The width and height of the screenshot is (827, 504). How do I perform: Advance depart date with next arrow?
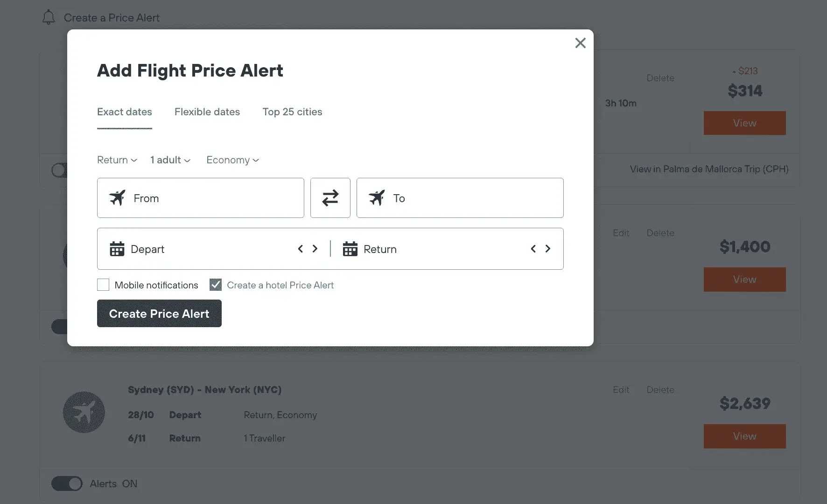315,249
